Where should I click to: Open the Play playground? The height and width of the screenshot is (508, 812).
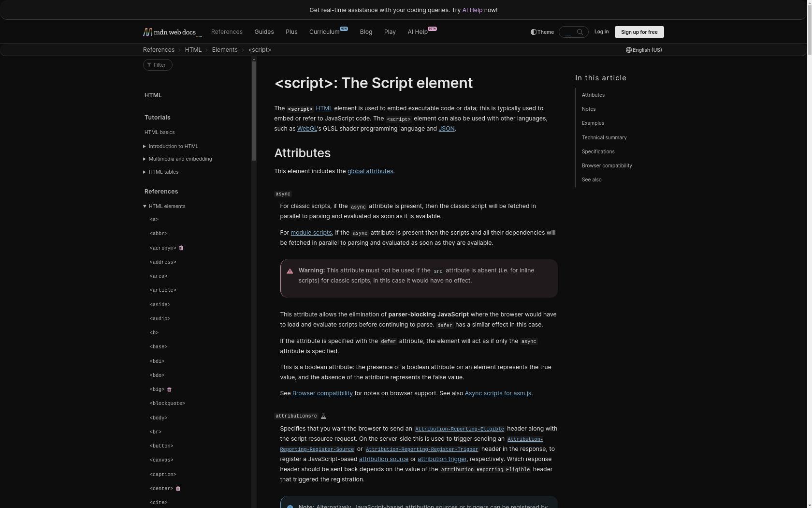pyautogui.click(x=390, y=32)
